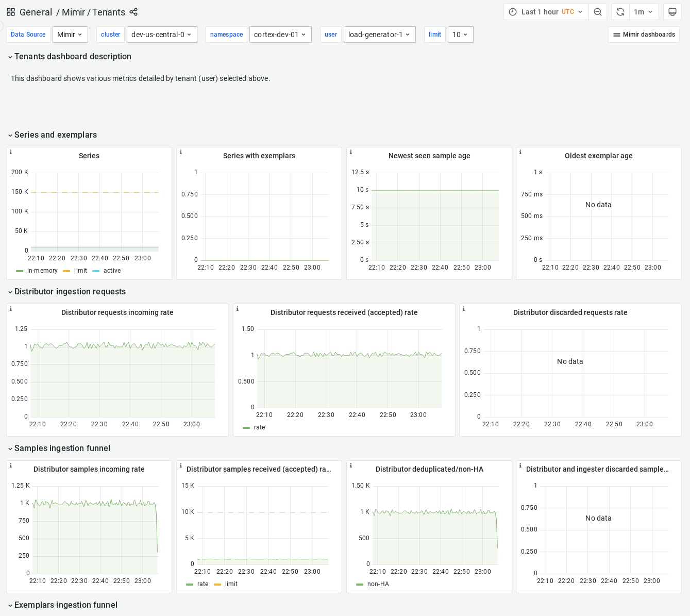The height and width of the screenshot is (616, 690).
Task: Enable kiosk mode via the monitor icon
Action: (672, 11)
